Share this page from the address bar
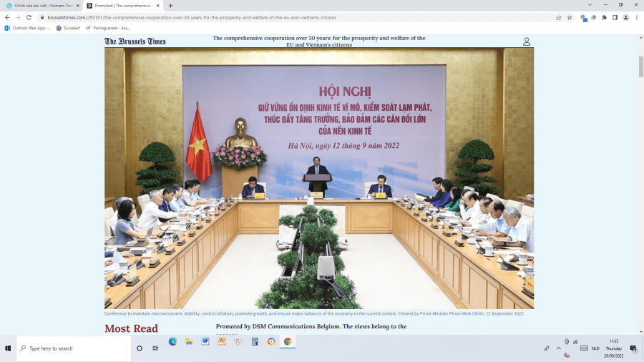The height and width of the screenshot is (362, 644). (x=559, y=17)
